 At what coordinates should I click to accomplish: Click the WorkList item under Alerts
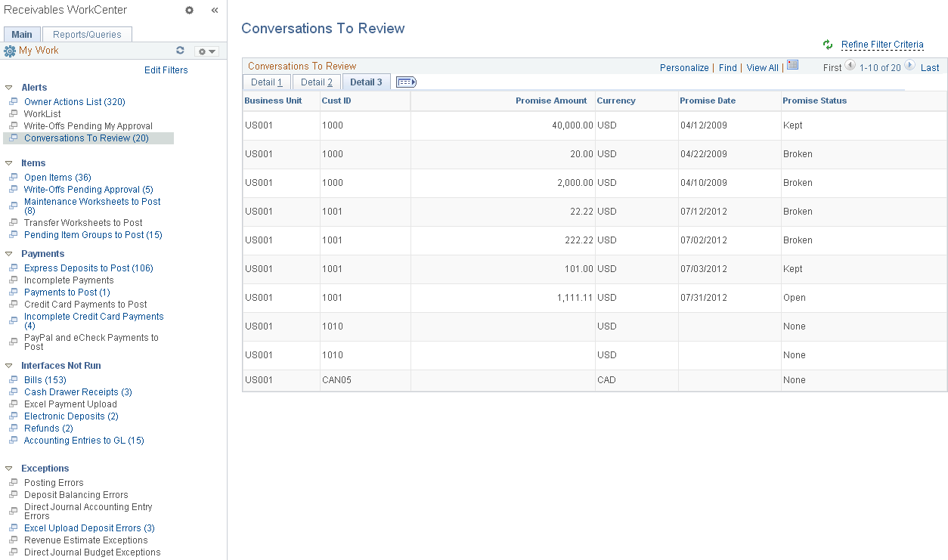point(42,114)
